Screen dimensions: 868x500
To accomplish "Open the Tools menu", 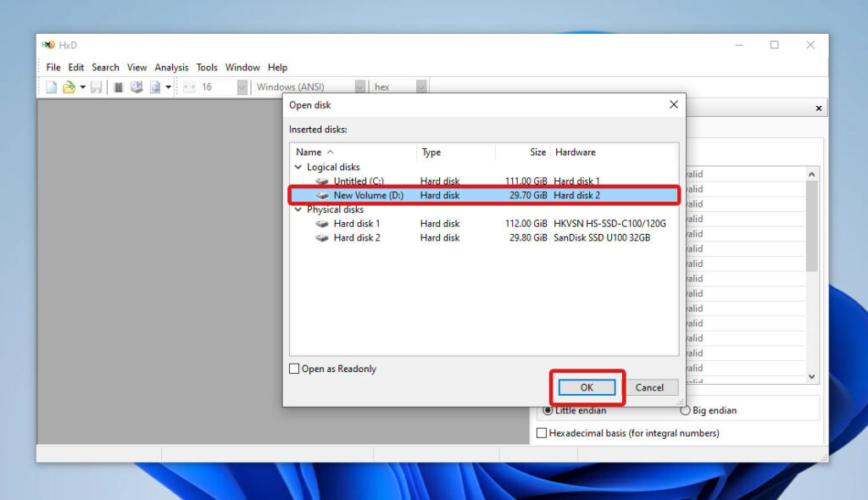I will [x=207, y=68].
